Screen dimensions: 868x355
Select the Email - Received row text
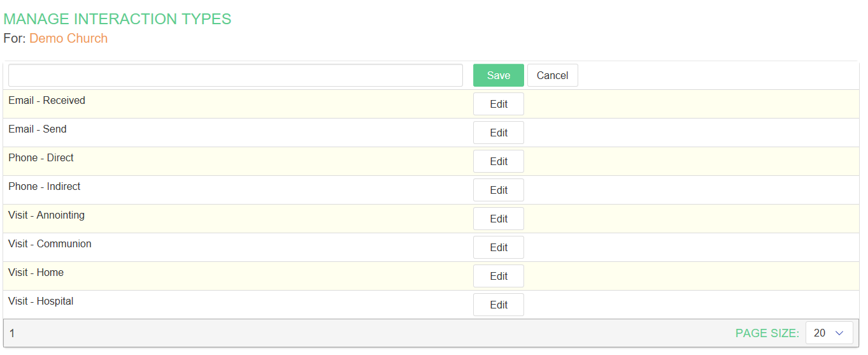[x=46, y=101]
